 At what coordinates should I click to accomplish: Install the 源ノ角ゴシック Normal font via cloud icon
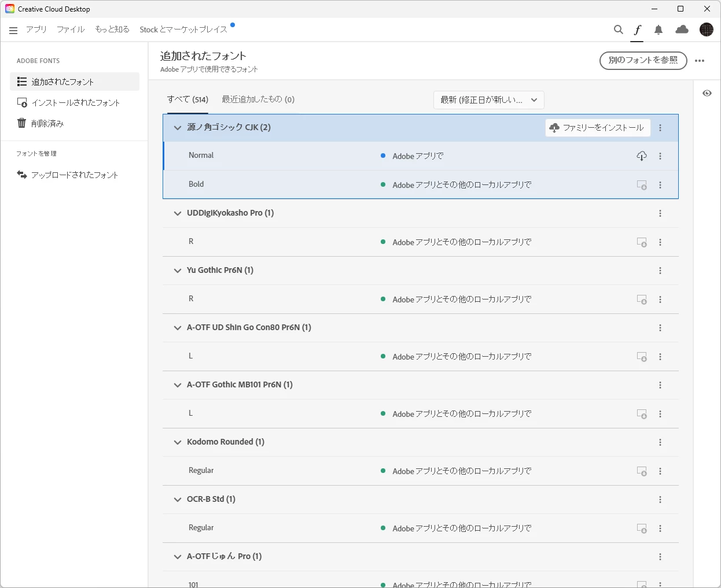642,156
